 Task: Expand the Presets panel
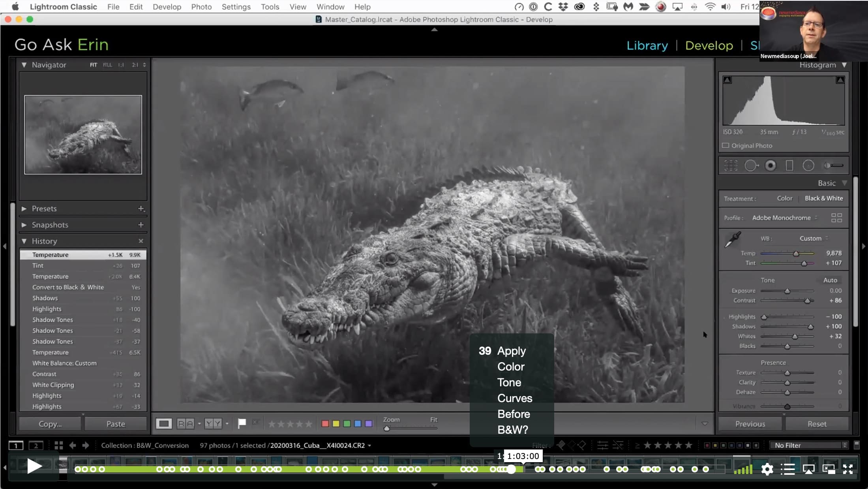24,208
